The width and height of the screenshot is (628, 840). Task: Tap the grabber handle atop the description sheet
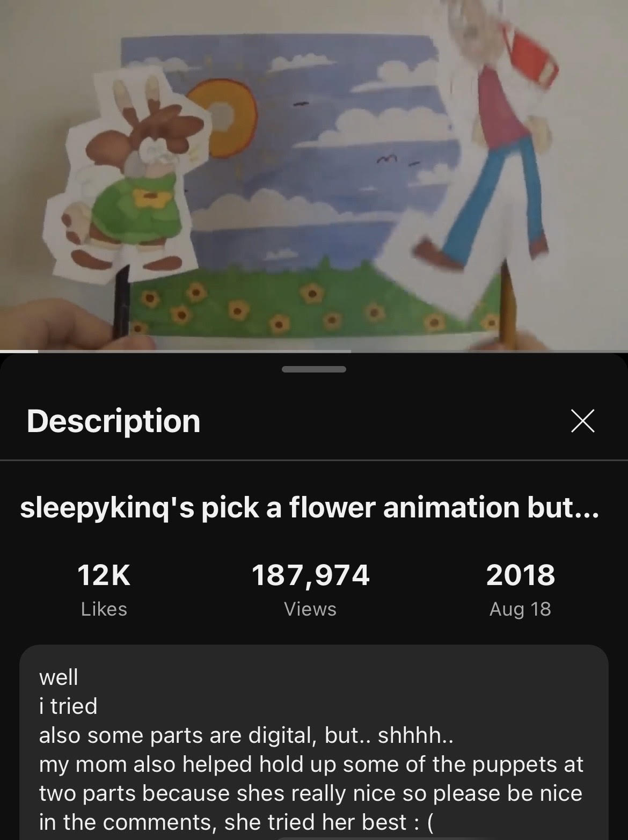pos(313,369)
